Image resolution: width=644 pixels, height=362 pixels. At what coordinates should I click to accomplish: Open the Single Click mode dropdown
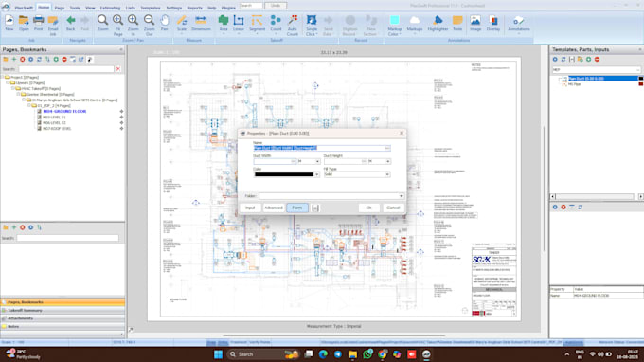tap(316, 34)
